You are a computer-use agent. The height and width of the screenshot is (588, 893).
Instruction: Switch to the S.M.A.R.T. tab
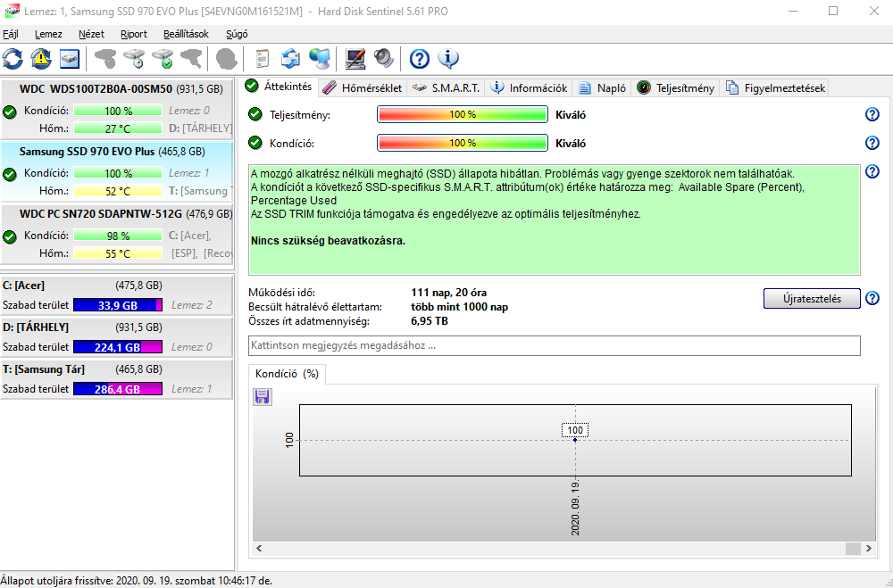click(x=446, y=88)
